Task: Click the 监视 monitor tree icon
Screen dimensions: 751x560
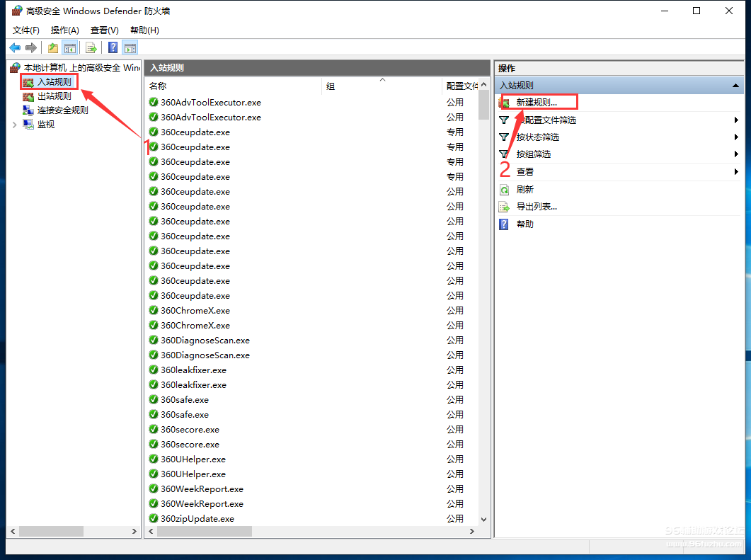Action: (28, 125)
